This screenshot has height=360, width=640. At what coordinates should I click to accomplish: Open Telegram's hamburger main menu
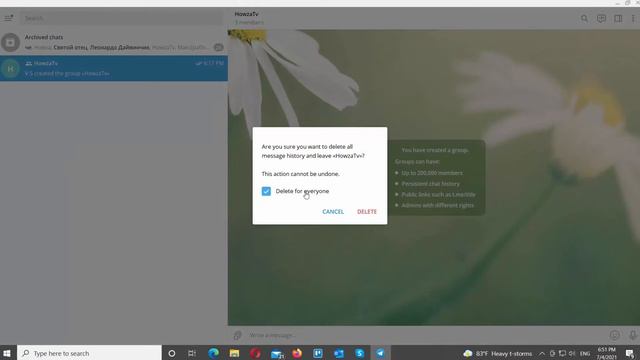pyautogui.click(x=9, y=18)
